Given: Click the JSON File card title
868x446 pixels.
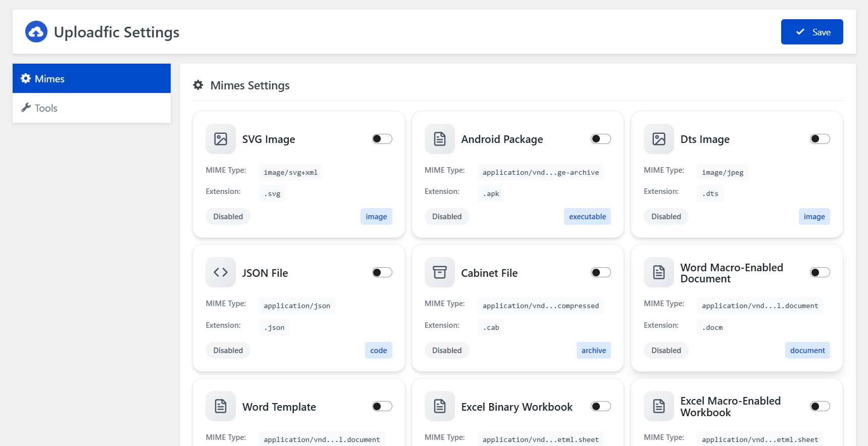Looking at the screenshot, I should (x=265, y=273).
